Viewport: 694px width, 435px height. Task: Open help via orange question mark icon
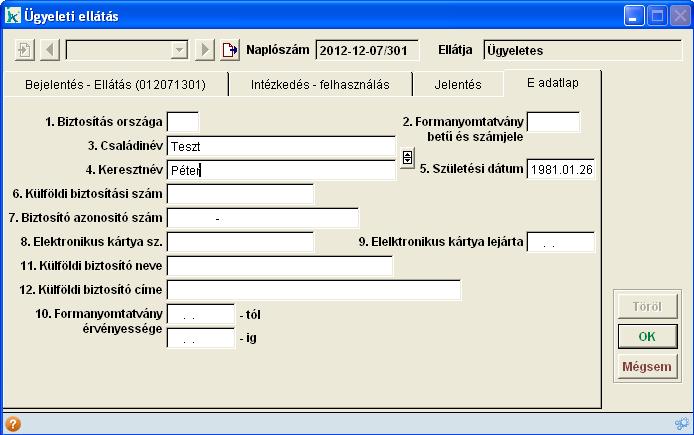point(13,423)
